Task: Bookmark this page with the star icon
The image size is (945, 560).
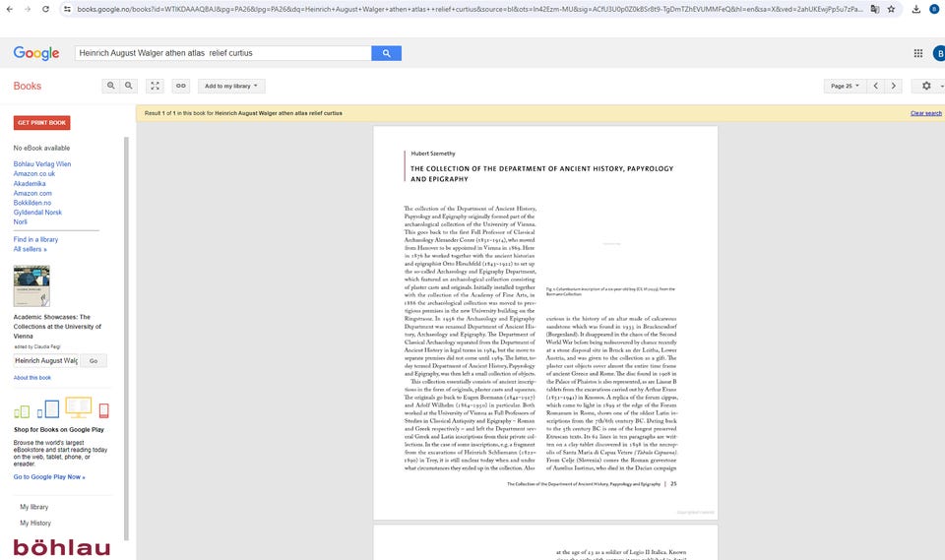Action: tap(892, 9)
